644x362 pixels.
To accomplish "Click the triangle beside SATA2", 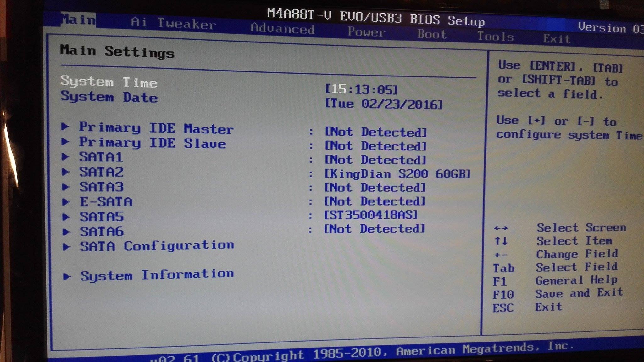I will (65, 172).
